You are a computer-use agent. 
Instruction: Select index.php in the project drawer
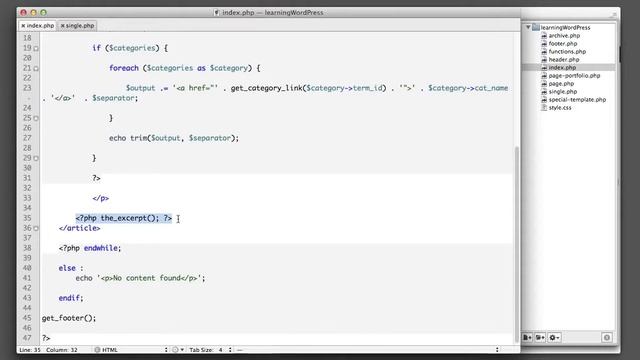(x=562, y=68)
